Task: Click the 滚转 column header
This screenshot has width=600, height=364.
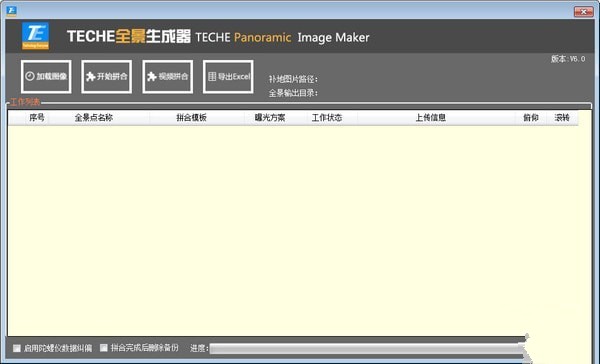Action: [x=562, y=118]
